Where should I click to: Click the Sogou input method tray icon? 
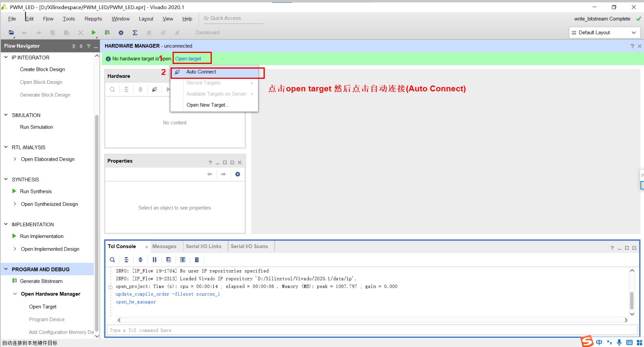coord(587,342)
